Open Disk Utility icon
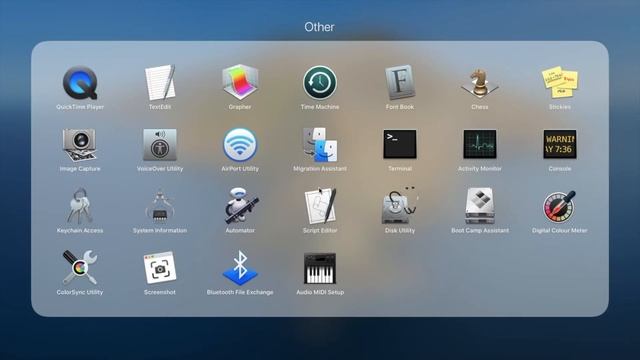Screen dimensions: 640x360 pos(399,206)
